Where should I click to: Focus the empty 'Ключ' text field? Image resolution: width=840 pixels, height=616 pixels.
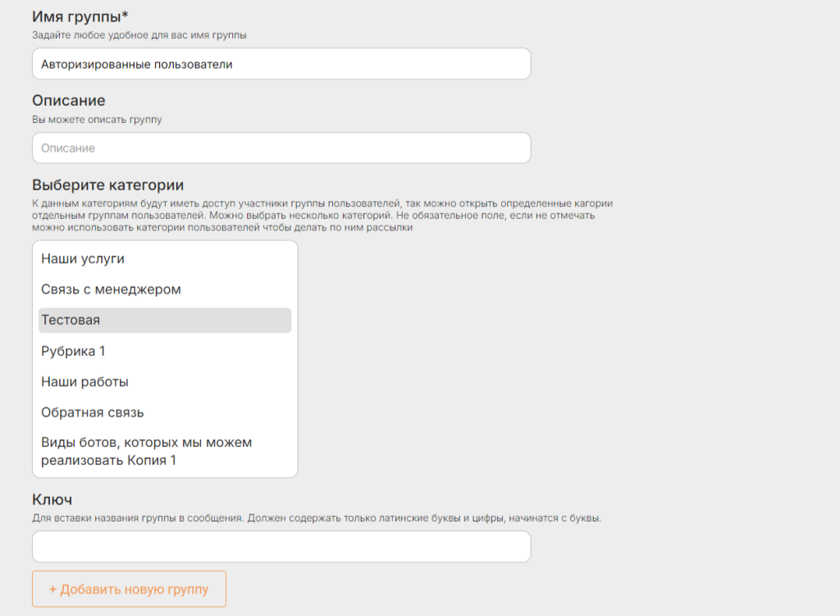point(281,546)
